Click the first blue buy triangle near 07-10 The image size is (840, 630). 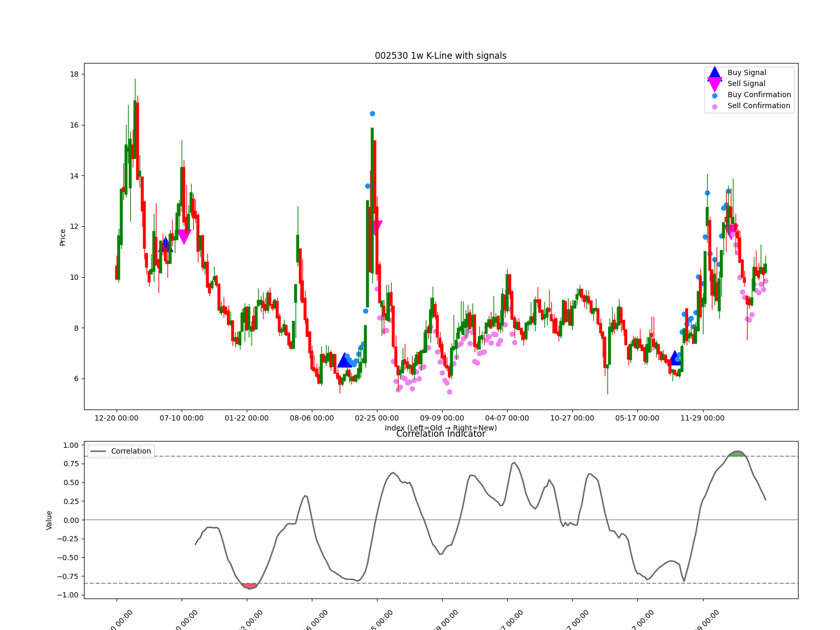click(x=165, y=244)
